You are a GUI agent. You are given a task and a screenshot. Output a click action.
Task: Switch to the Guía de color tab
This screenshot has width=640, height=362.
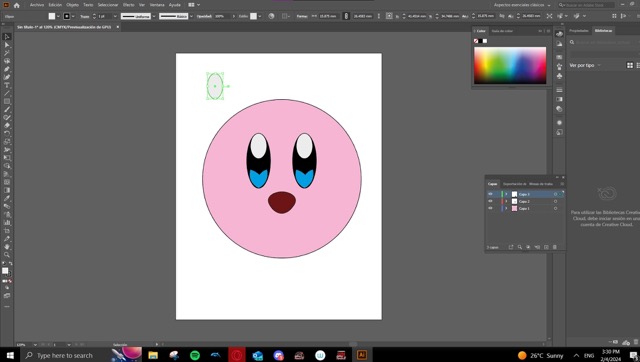(x=502, y=31)
